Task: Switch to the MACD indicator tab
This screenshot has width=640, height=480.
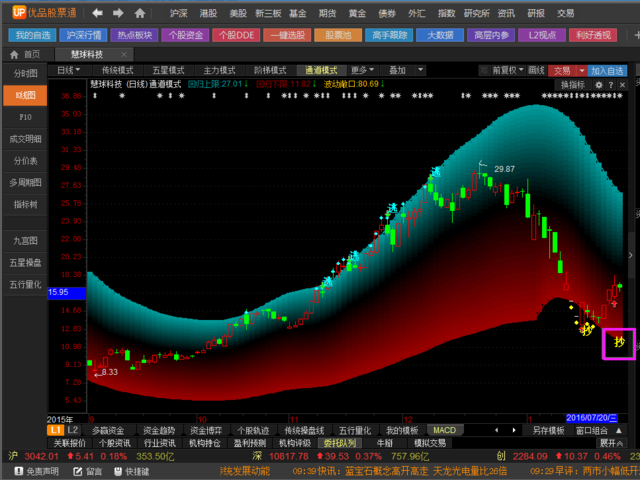Action: point(444,430)
